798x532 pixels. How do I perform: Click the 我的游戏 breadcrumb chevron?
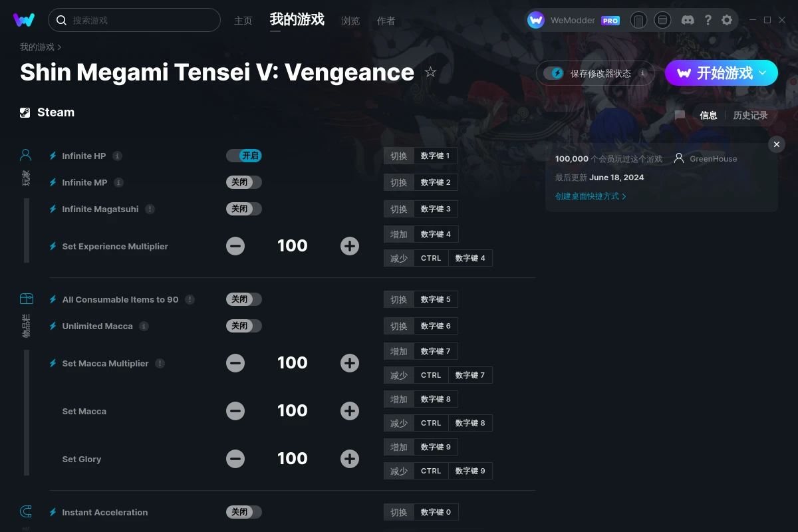(59, 47)
